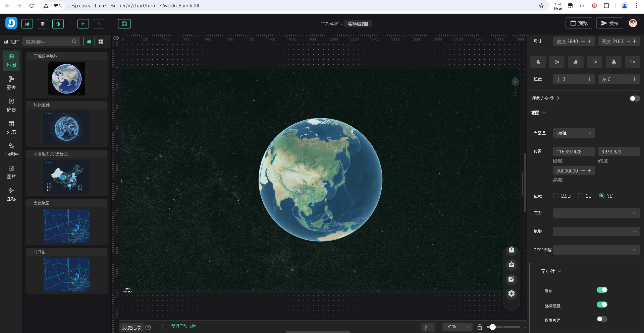
Task: Select the 2.5D mode radio button
Action: point(556,196)
